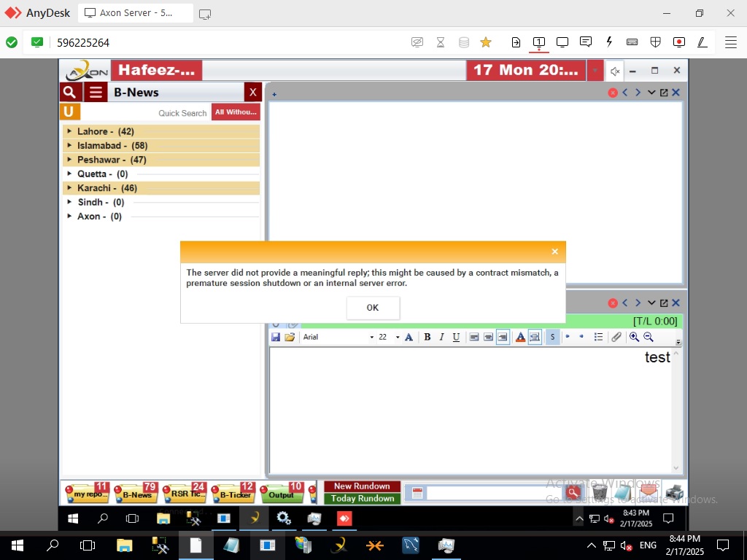
Task: Click OK on the server error dialog
Action: pyautogui.click(x=373, y=308)
